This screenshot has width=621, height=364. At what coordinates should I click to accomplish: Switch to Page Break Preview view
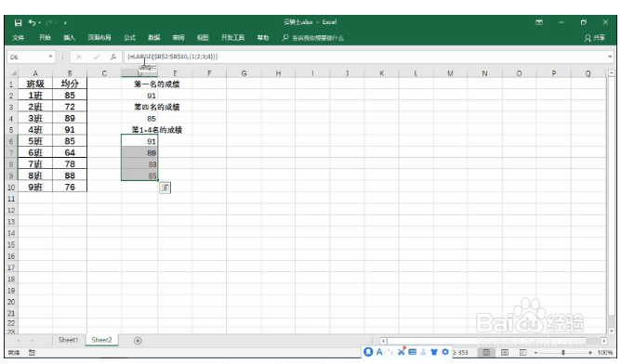522,352
